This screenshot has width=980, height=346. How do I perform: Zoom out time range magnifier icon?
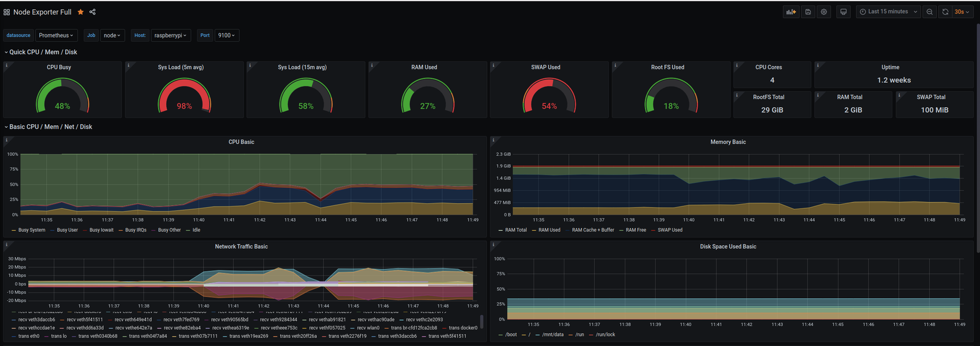930,12
